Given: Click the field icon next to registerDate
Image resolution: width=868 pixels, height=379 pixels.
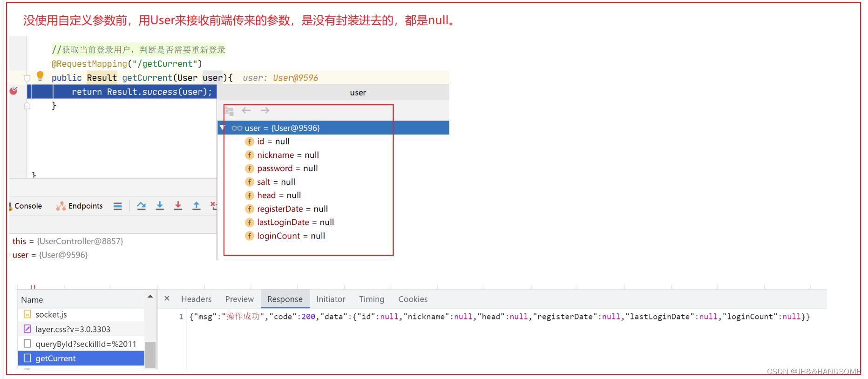Looking at the screenshot, I should pos(250,209).
